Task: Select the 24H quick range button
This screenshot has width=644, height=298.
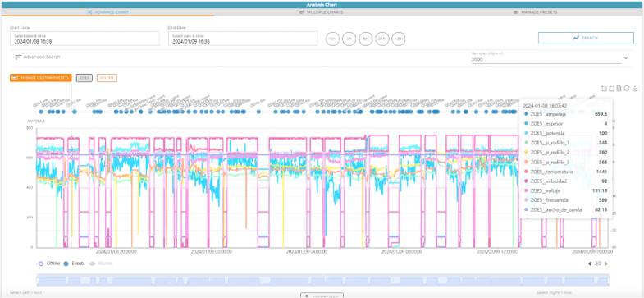Action: pyautogui.click(x=382, y=39)
